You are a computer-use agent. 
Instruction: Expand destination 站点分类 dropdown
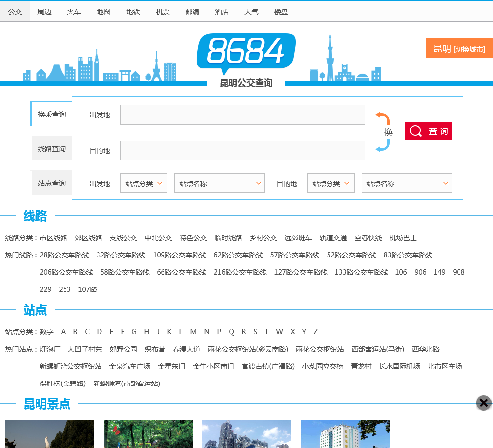click(331, 183)
